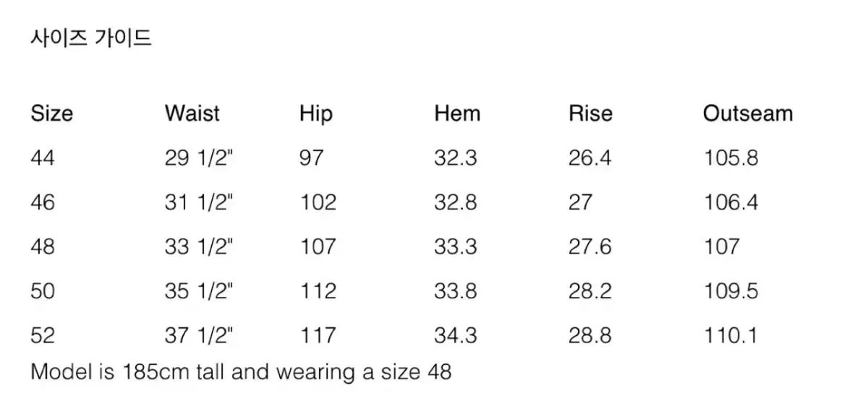This screenshot has width=868, height=409.
Task: Select the Waist column header
Action: click(x=192, y=113)
